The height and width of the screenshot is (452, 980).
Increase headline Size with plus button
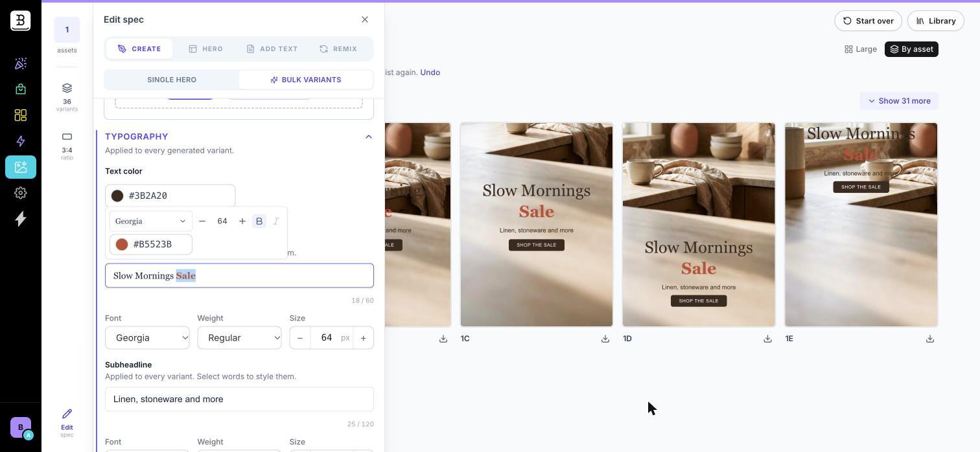364,338
